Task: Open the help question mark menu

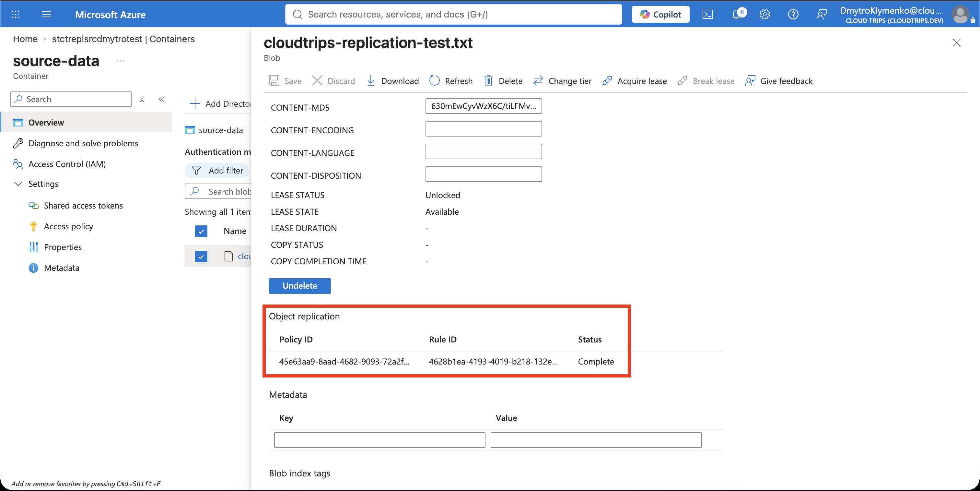Action: [793, 15]
